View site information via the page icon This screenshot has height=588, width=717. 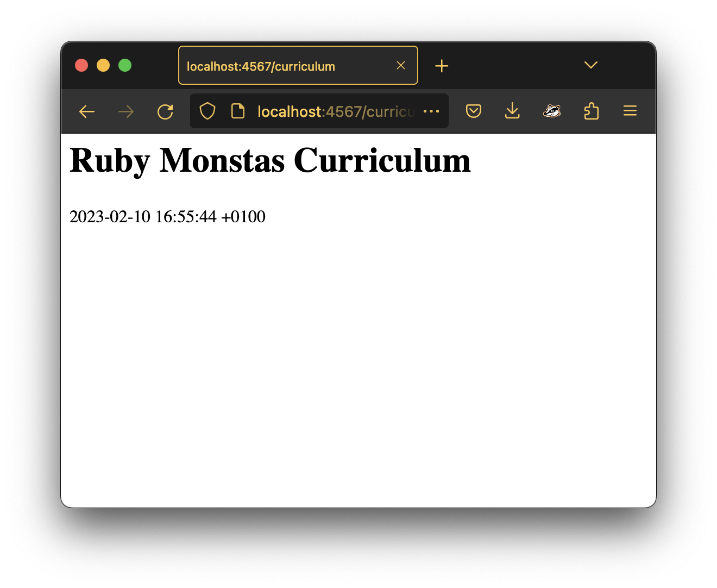point(238,111)
